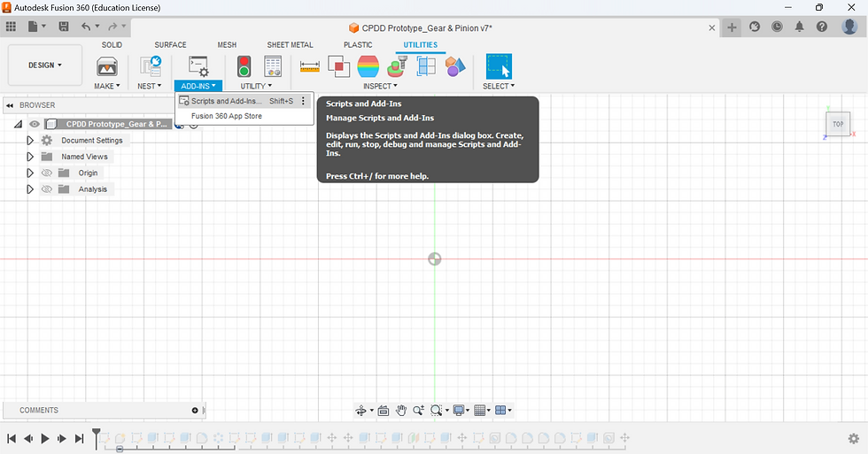
Task: Open the Job Status clock icon
Action: (778, 27)
